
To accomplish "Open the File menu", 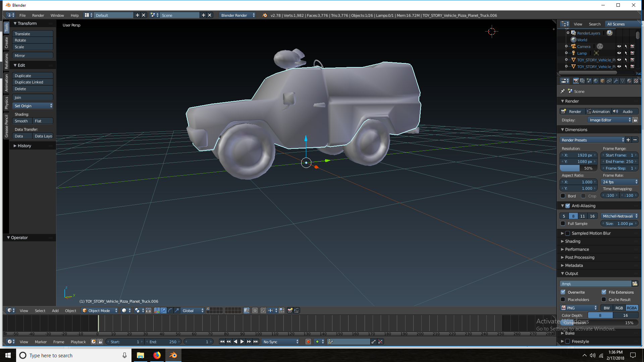I will [22, 15].
